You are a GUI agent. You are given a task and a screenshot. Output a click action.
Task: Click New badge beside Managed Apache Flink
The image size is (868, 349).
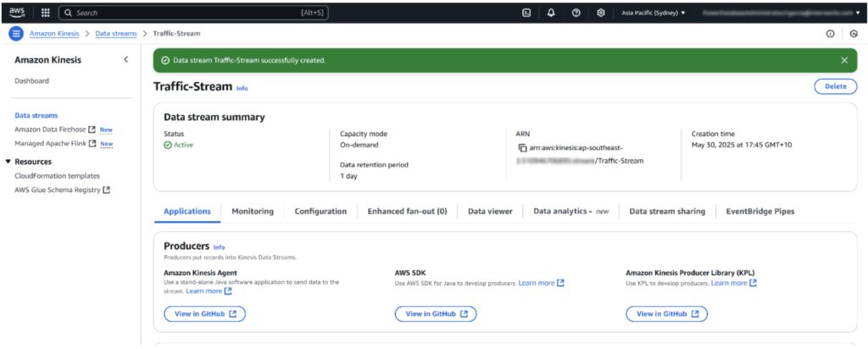[x=106, y=144]
